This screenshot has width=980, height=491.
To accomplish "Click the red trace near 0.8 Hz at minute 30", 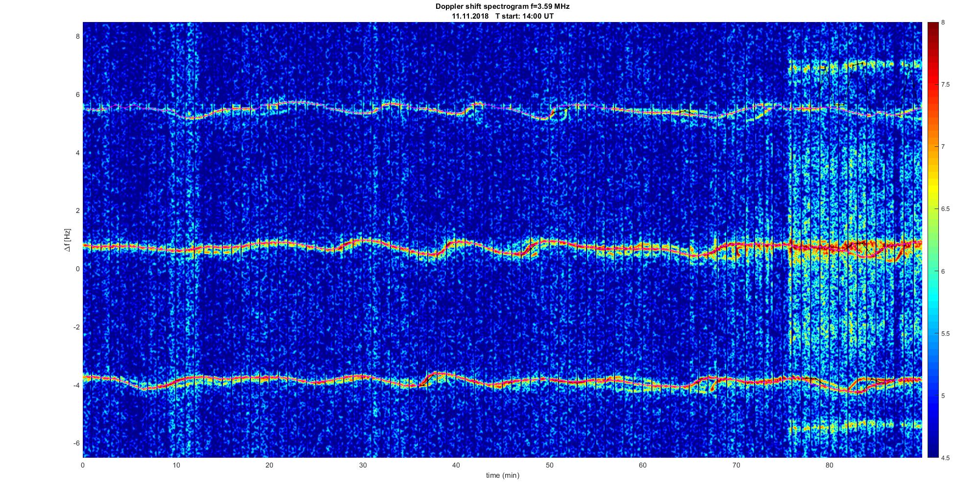I will (363, 241).
